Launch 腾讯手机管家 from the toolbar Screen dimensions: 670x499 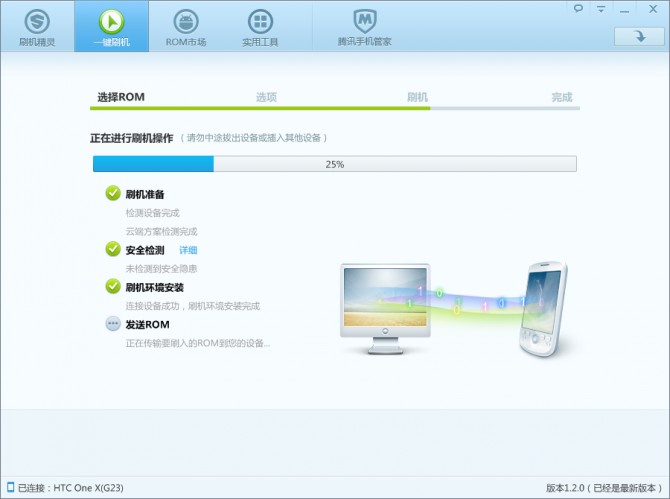pos(364,26)
